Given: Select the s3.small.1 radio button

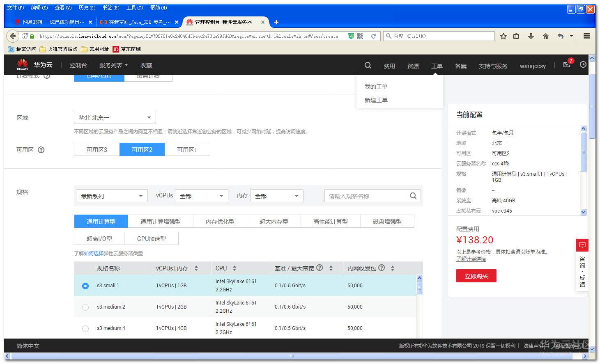Looking at the screenshot, I should 85,286.
